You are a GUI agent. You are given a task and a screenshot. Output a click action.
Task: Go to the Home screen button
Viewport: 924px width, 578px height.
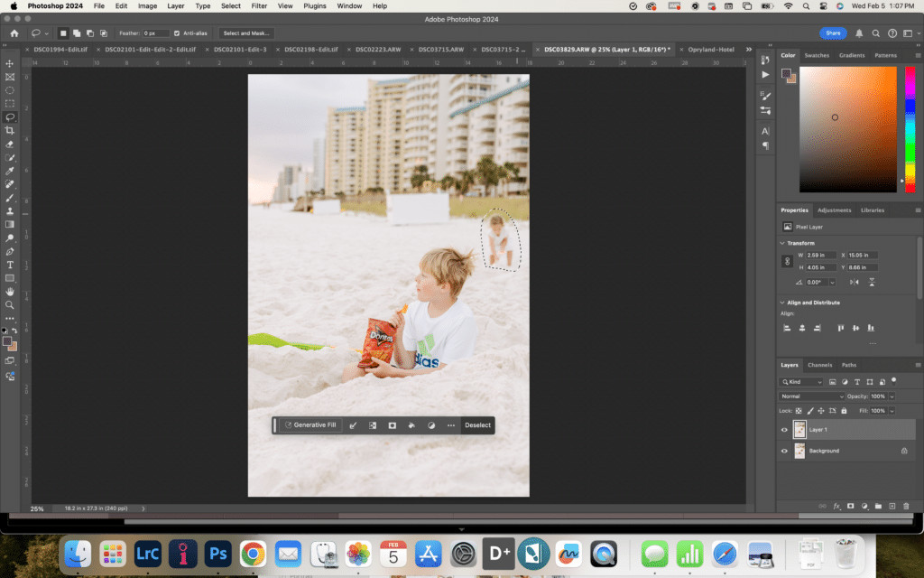pos(14,33)
